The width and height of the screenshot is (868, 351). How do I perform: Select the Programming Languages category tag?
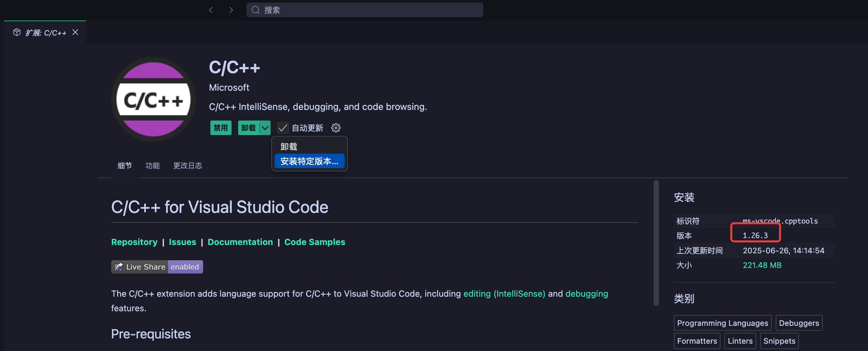(722, 323)
